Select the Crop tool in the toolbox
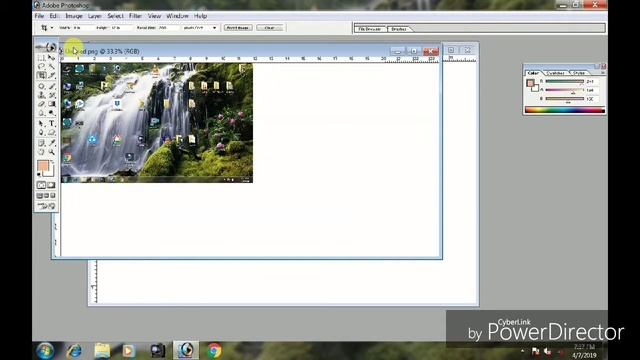 (x=41, y=76)
